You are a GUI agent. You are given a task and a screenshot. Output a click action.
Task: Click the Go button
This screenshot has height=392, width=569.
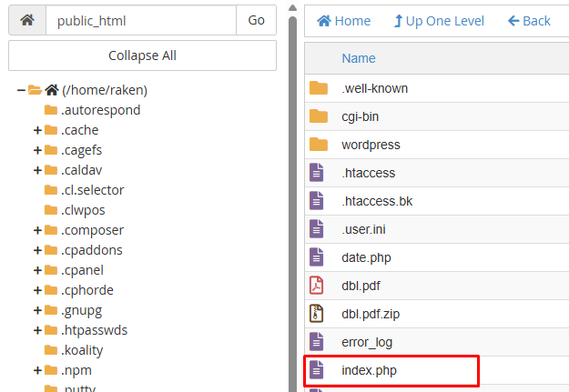click(256, 20)
